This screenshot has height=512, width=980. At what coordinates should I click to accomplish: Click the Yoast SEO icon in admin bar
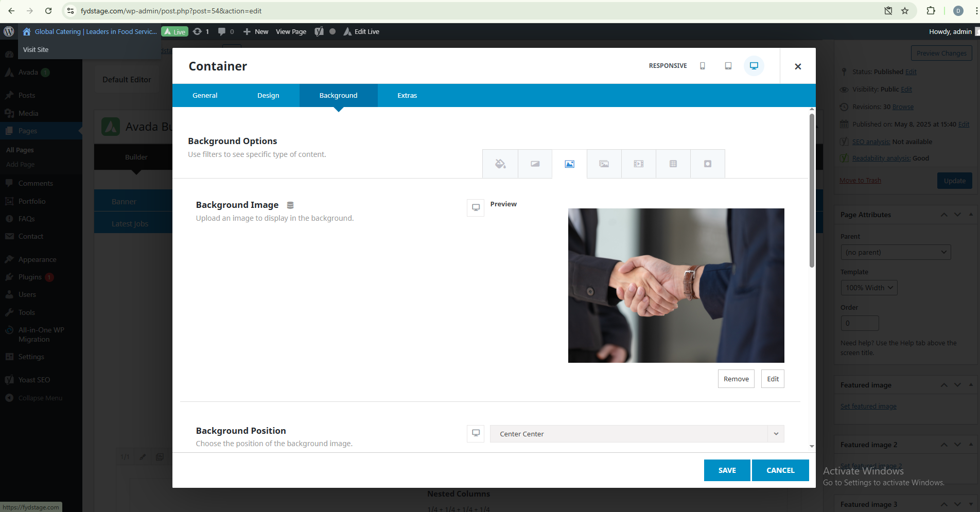click(x=319, y=31)
